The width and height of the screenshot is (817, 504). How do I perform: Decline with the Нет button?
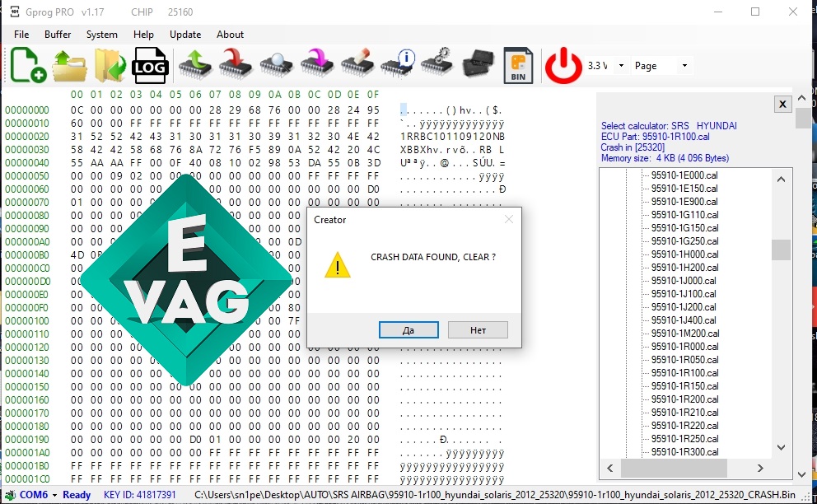pos(478,330)
